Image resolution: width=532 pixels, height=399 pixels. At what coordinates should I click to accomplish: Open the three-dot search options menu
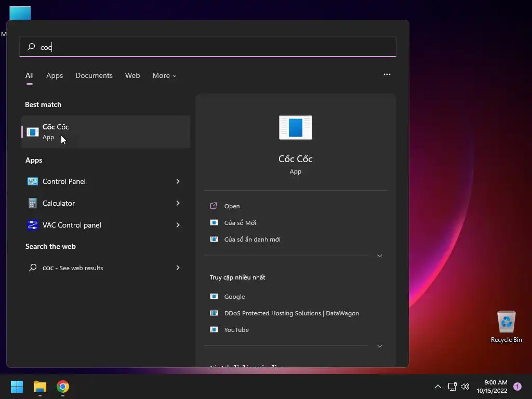(387, 74)
